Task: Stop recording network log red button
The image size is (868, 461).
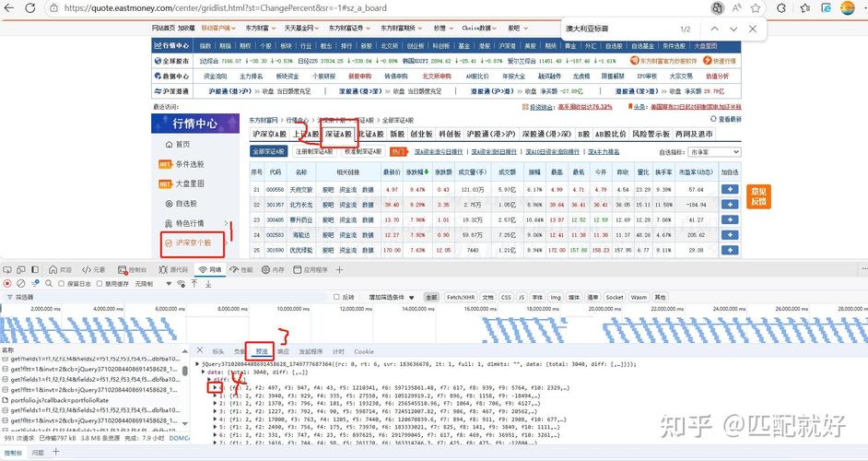Action: coord(7,283)
